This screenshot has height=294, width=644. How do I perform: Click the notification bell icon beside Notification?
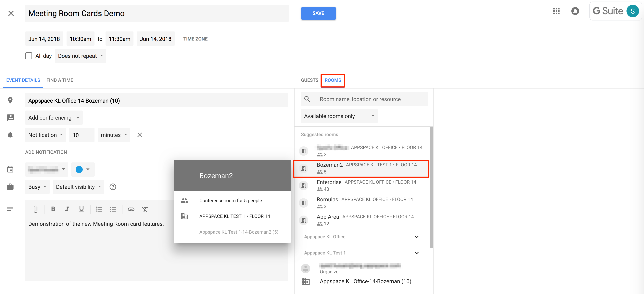coord(10,135)
